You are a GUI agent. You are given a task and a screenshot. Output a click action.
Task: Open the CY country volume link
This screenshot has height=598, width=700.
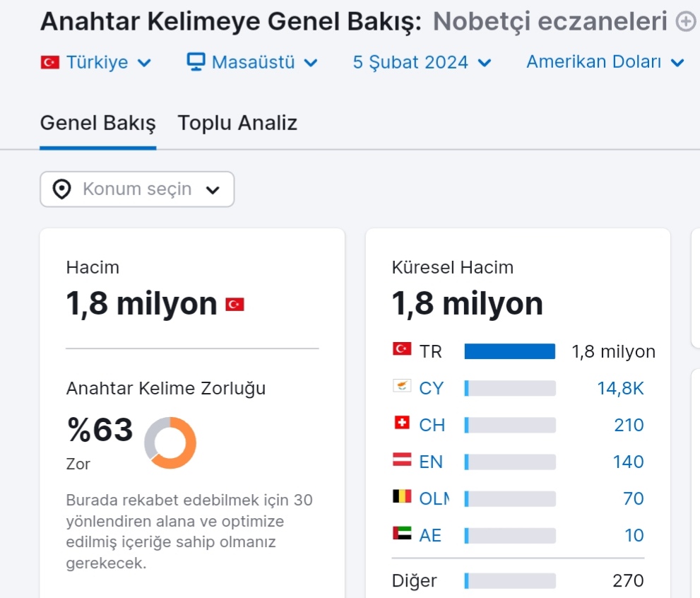[432, 388]
